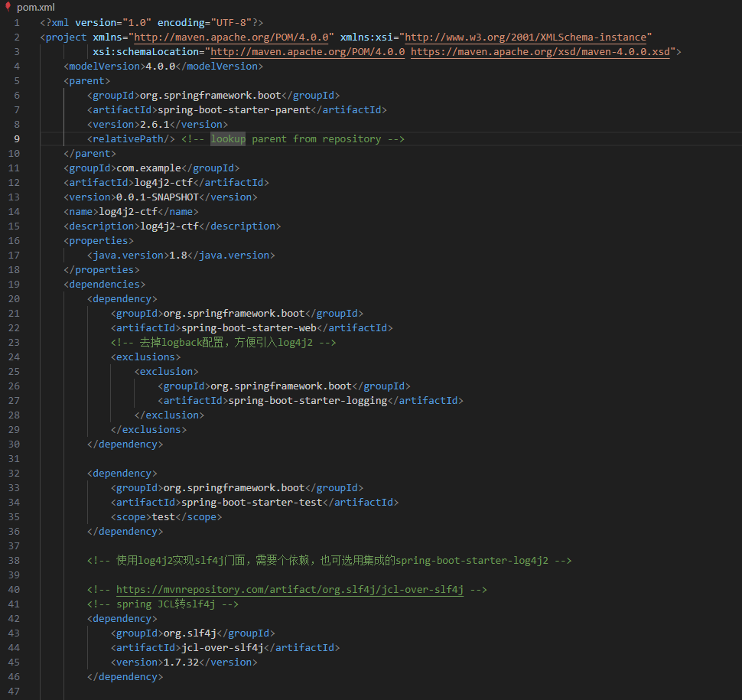This screenshot has height=700, width=742.
Task: Click opening exclusion tag on line 25
Action: click(166, 372)
